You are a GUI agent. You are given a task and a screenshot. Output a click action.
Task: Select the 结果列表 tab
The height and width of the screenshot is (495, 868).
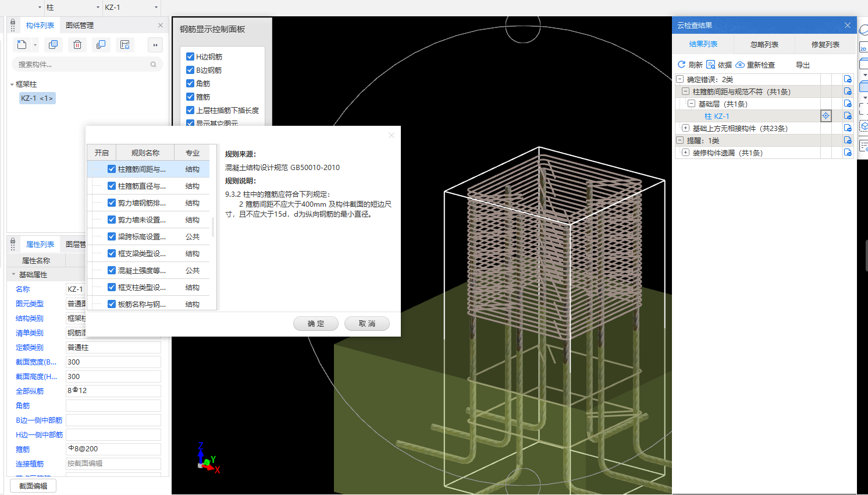tap(703, 44)
